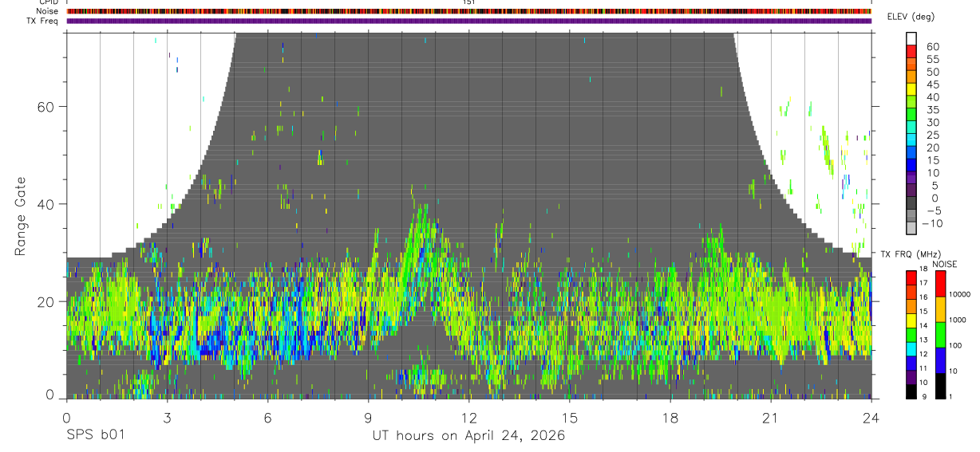Click the 'ELEV (deg)' colorbar title
This screenshot has height=452, width=980.
click(x=911, y=17)
